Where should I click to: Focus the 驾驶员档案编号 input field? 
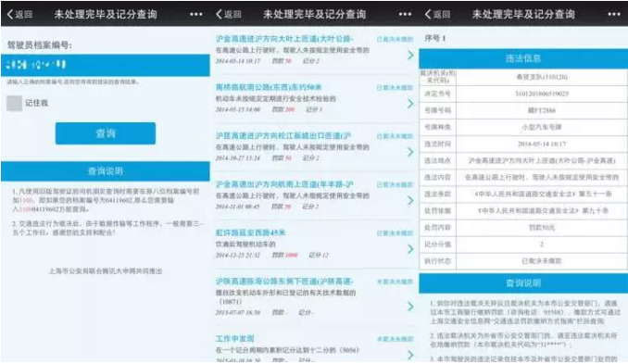pyautogui.click(x=106, y=65)
